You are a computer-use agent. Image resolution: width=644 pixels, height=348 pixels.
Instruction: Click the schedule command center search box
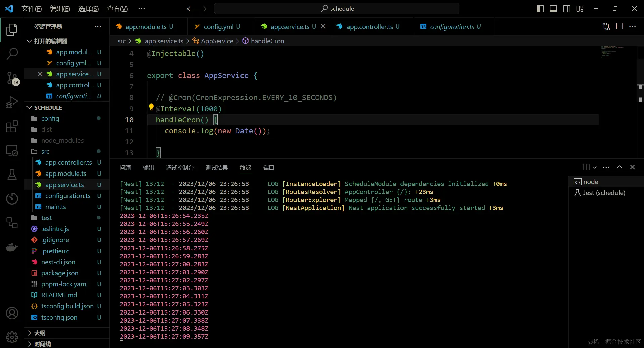pos(336,9)
